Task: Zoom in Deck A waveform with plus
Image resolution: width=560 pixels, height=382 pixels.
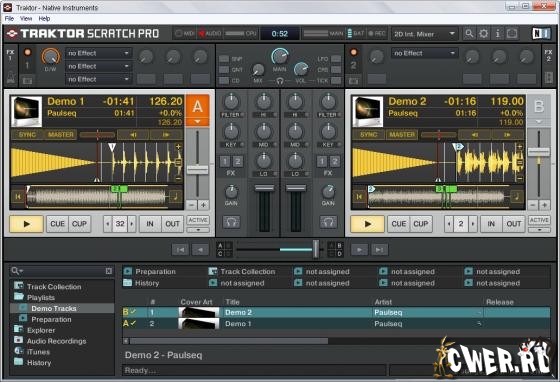Action: pyautogui.click(x=178, y=146)
